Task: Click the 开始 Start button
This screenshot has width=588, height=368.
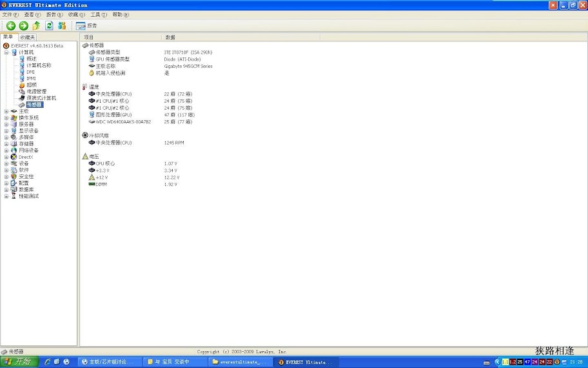Action: [x=19, y=362]
